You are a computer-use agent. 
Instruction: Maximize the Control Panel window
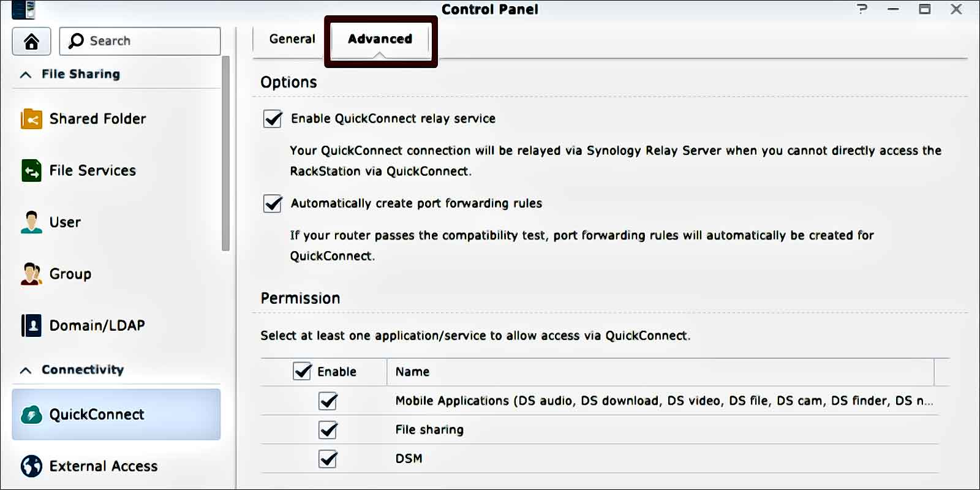click(x=925, y=9)
